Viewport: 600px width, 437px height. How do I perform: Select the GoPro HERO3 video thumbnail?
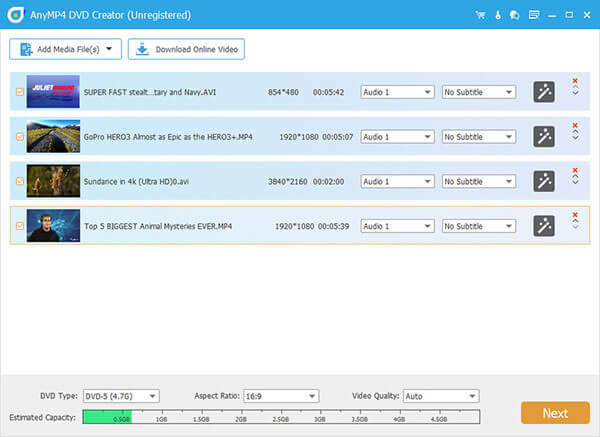click(53, 136)
